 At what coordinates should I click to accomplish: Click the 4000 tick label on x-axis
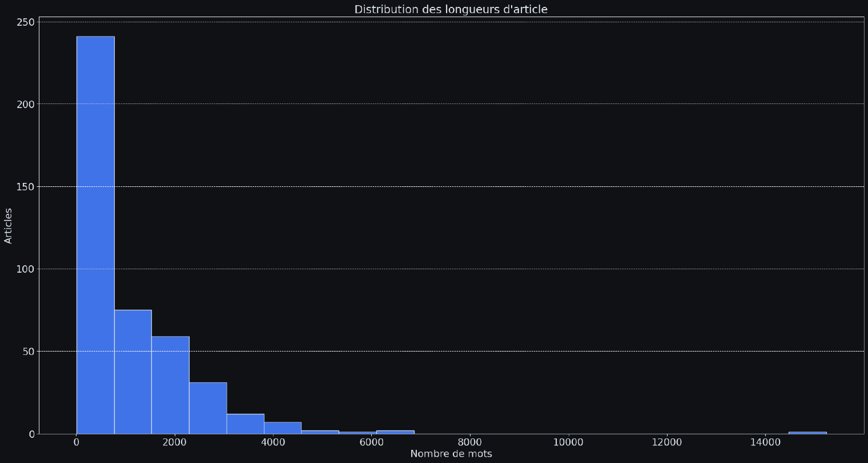273,442
